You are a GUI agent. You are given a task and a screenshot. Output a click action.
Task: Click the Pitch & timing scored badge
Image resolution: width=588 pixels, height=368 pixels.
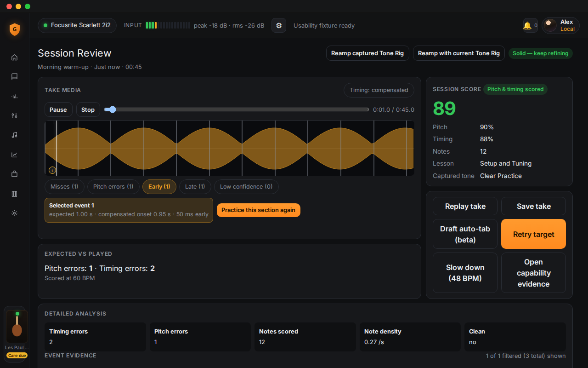pyautogui.click(x=515, y=89)
